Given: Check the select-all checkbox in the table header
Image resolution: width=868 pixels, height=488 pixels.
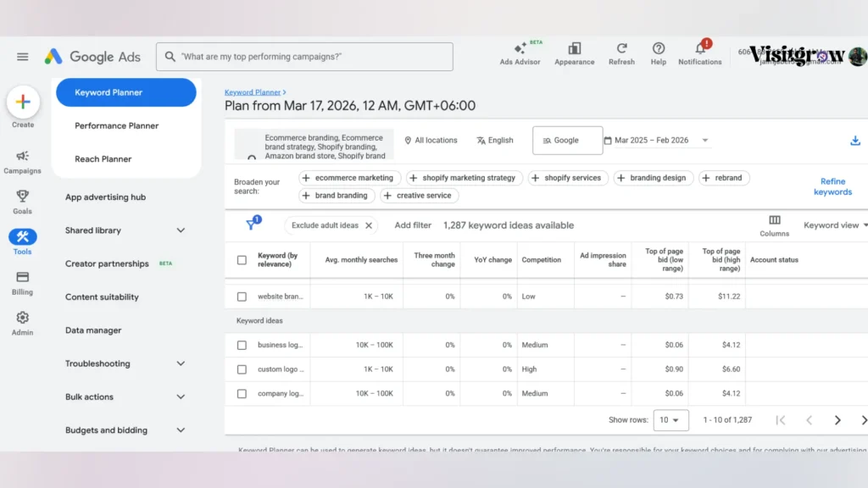Looking at the screenshot, I should pos(241,260).
